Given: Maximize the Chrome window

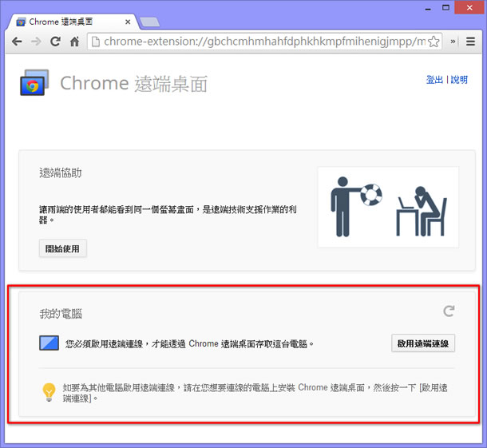Looking at the screenshot, I should (x=445, y=8).
